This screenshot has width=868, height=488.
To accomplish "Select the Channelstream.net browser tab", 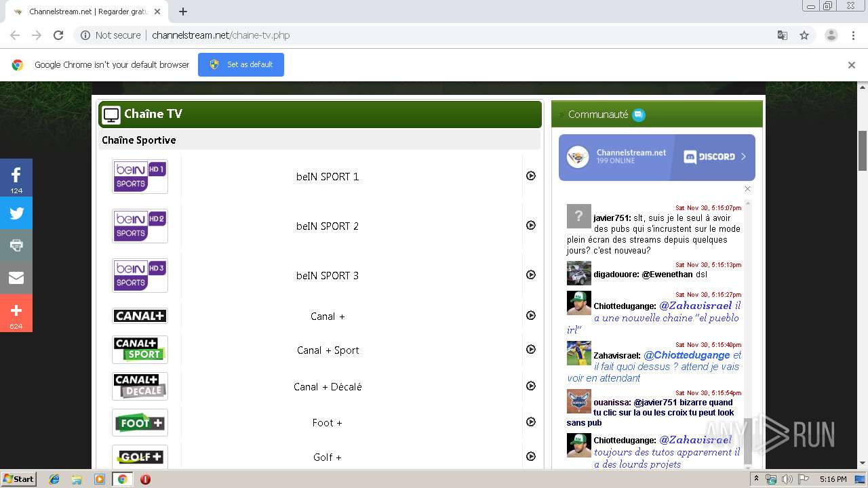I will point(86,12).
